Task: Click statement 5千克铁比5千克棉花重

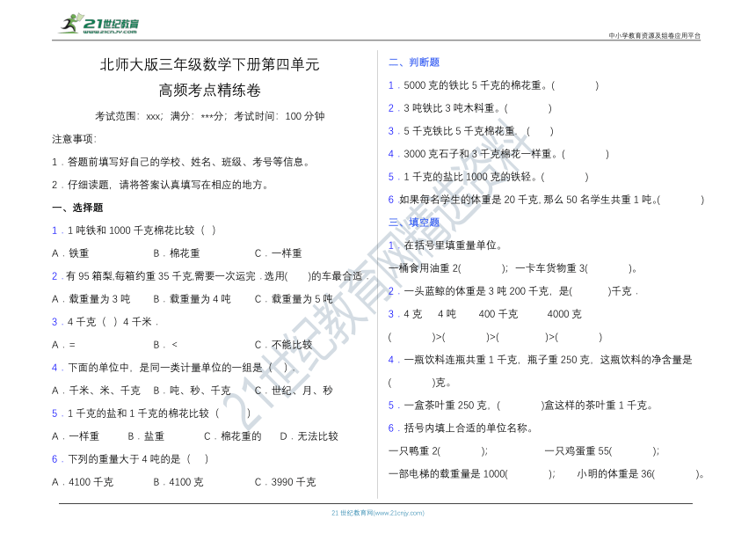Action: [471, 131]
